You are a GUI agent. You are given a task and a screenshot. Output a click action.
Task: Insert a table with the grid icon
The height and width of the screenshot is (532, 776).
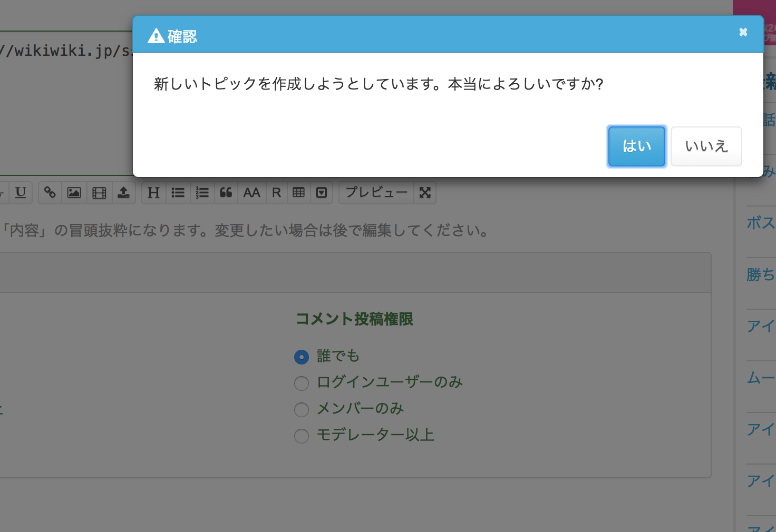coord(298,193)
